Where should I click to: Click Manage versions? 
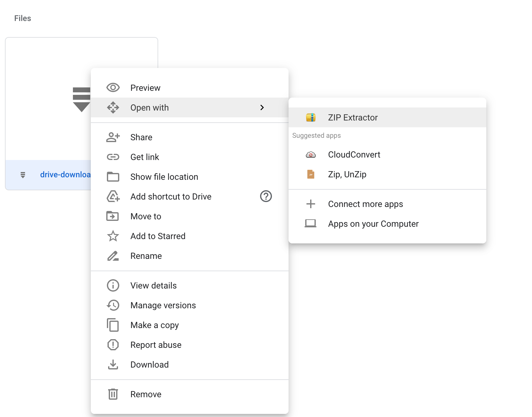click(163, 305)
